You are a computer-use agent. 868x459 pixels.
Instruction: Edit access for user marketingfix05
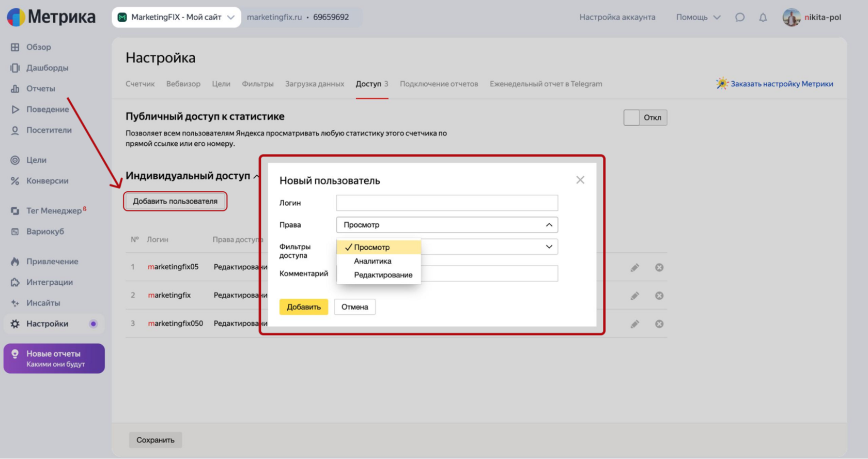coord(635,267)
